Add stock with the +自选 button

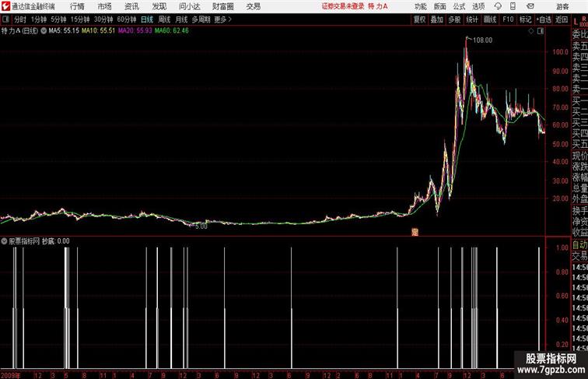click(544, 19)
